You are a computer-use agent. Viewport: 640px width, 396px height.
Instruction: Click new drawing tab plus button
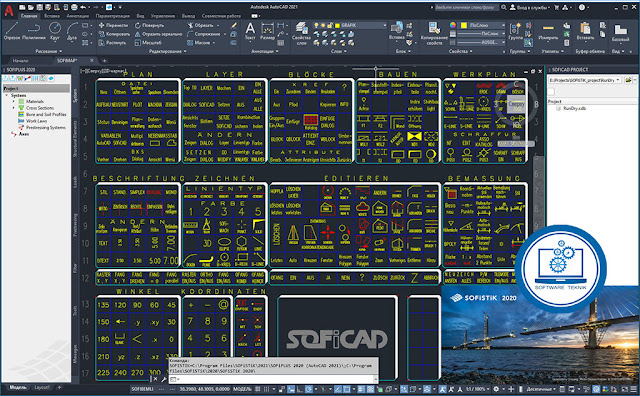tap(104, 60)
